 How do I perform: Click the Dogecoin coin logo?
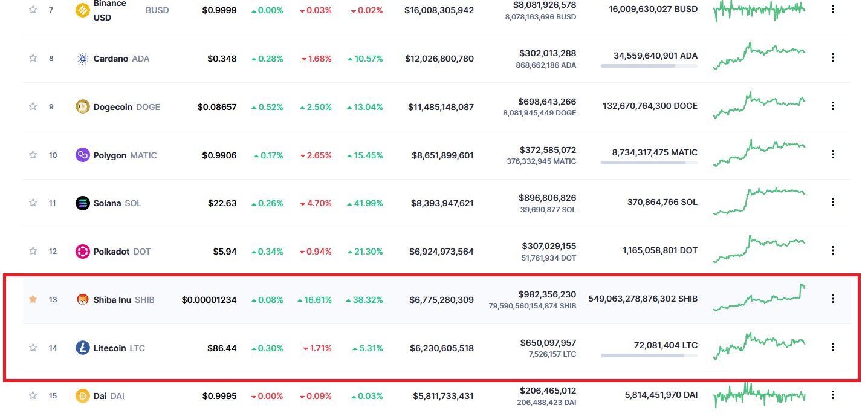click(83, 107)
